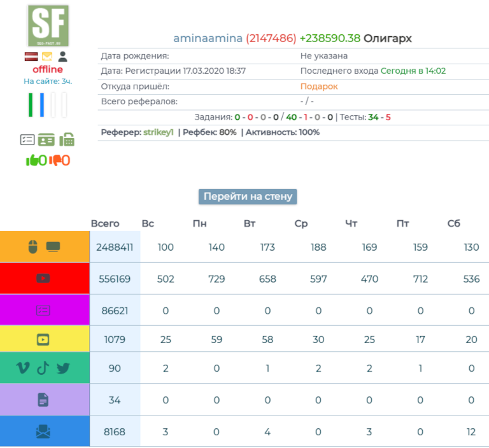Click the document icon in the lavender row
This screenshot has height=448, width=489.
pos(43,400)
